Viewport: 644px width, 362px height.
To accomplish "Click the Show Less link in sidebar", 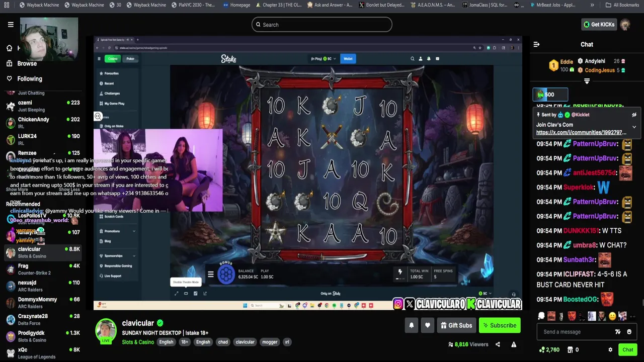I will click(69, 190).
